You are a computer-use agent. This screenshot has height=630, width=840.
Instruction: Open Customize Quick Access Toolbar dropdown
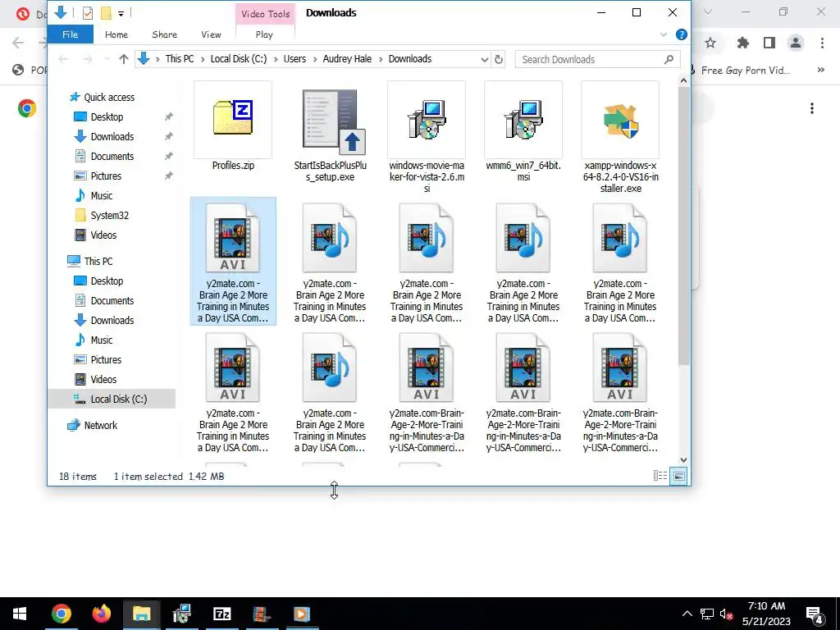(x=121, y=13)
